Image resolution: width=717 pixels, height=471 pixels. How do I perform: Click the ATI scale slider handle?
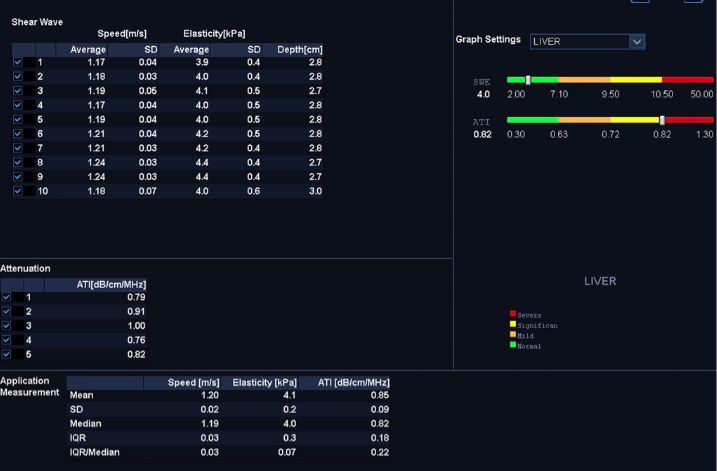point(662,120)
